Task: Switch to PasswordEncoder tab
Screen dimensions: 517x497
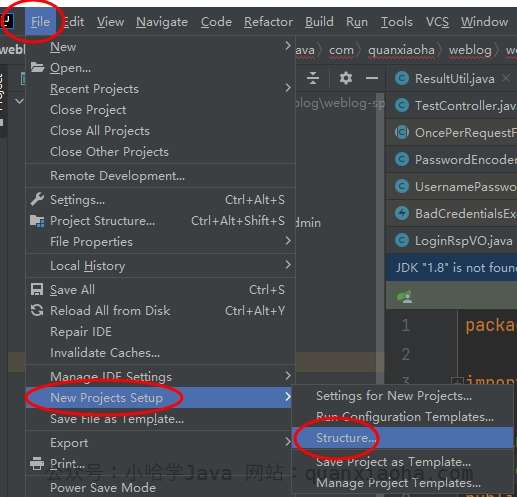Action: (453, 160)
